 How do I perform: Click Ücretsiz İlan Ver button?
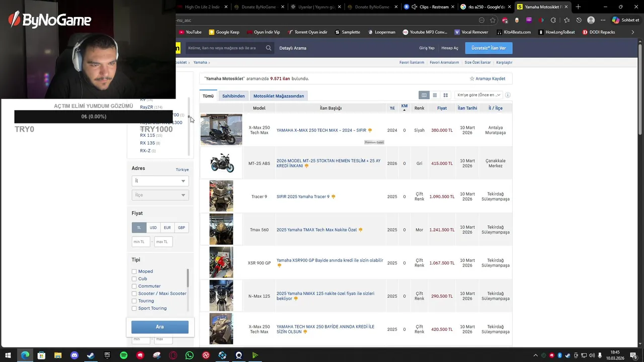tap(489, 48)
